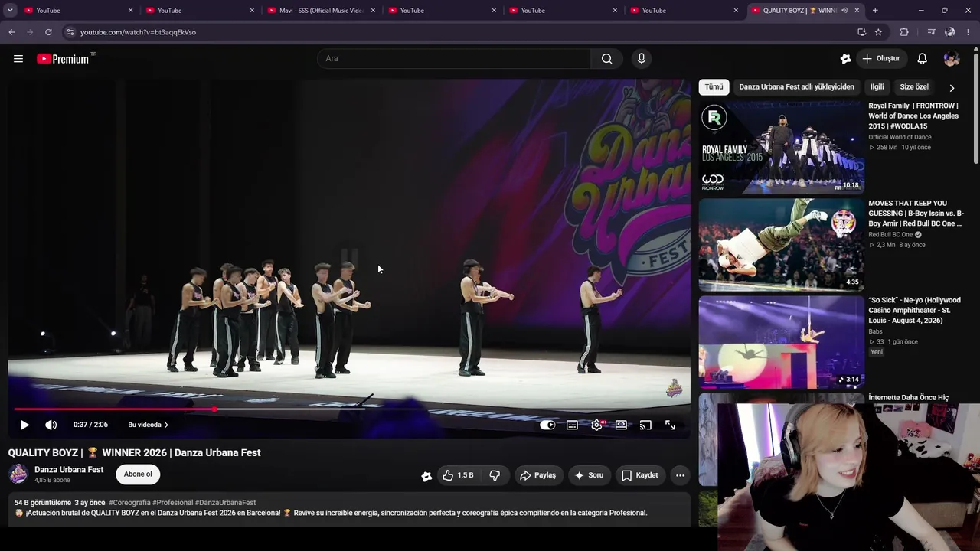The height and width of the screenshot is (551, 980).
Task: Open the player settings gear
Action: 596,425
